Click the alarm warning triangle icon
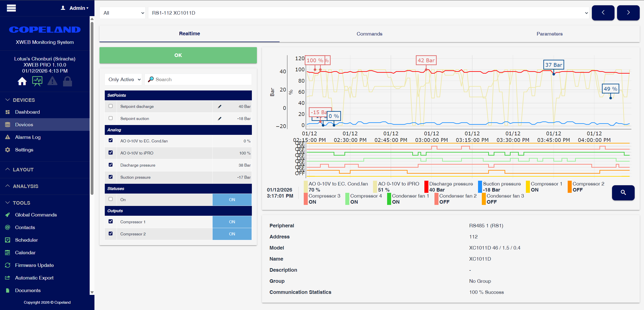 click(52, 81)
